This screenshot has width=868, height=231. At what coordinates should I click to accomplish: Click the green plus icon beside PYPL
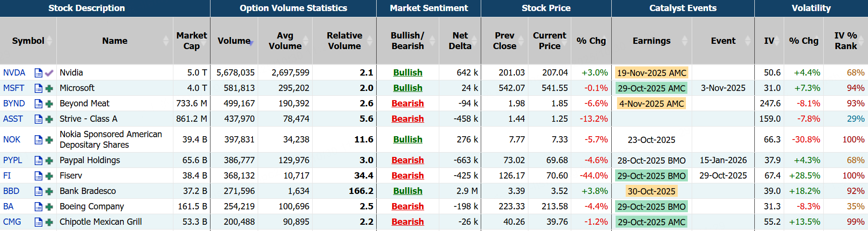click(x=49, y=161)
